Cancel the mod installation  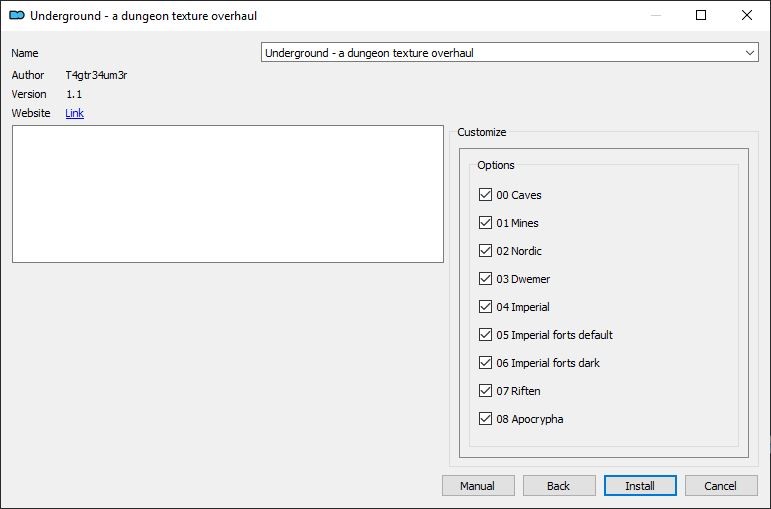[x=721, y=486]
